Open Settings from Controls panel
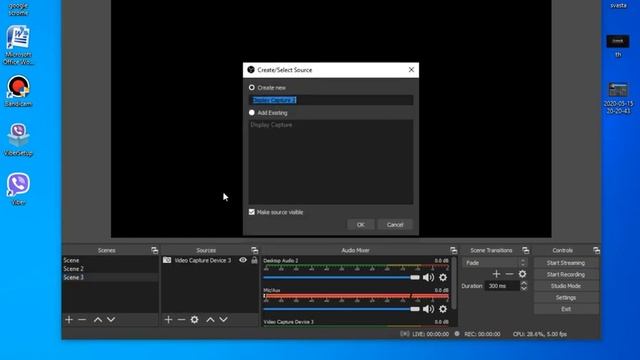Viewport: 640px width, 360px height. click(566, 298)
